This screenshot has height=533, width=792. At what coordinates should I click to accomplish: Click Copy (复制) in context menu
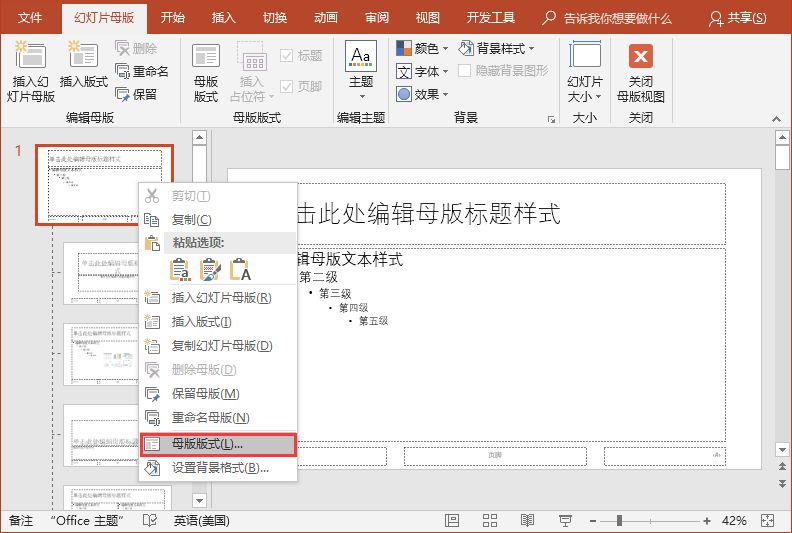pyautogui.click(x=218, y=220)
